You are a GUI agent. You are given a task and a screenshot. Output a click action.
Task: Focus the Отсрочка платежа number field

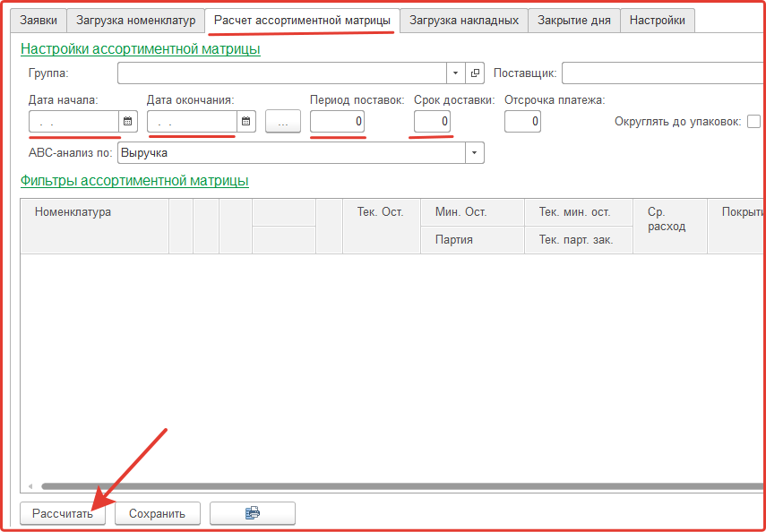pos(522,122)
